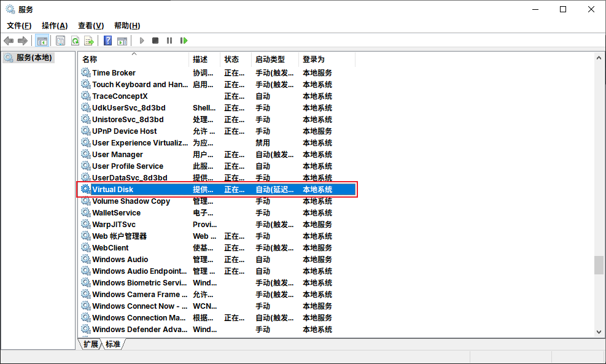Open the 帮助(H) menu
The image size is (606, 364).
click(127, 26)
